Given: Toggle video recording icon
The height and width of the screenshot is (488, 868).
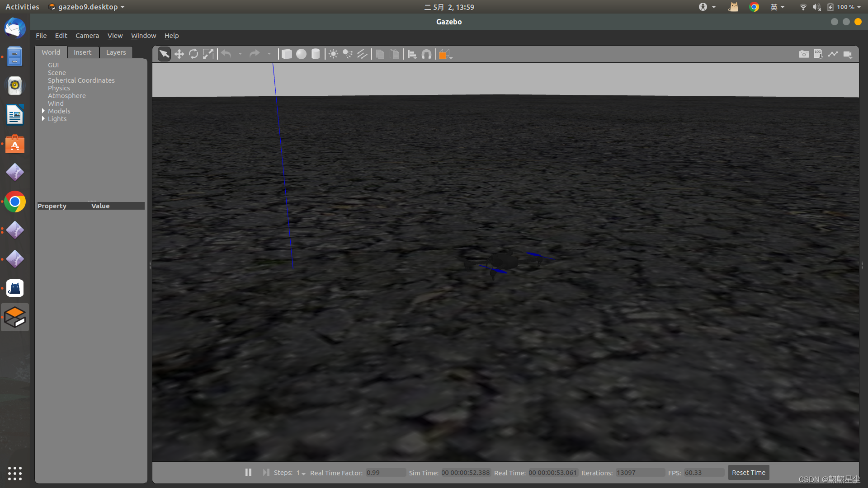Looking at the screenshot, I should [848, 54].
